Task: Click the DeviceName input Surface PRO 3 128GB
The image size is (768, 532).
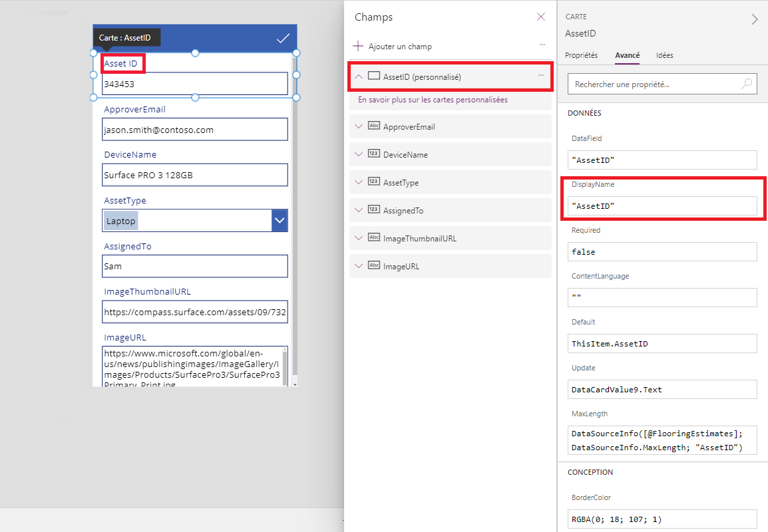Action: point(195,175)
